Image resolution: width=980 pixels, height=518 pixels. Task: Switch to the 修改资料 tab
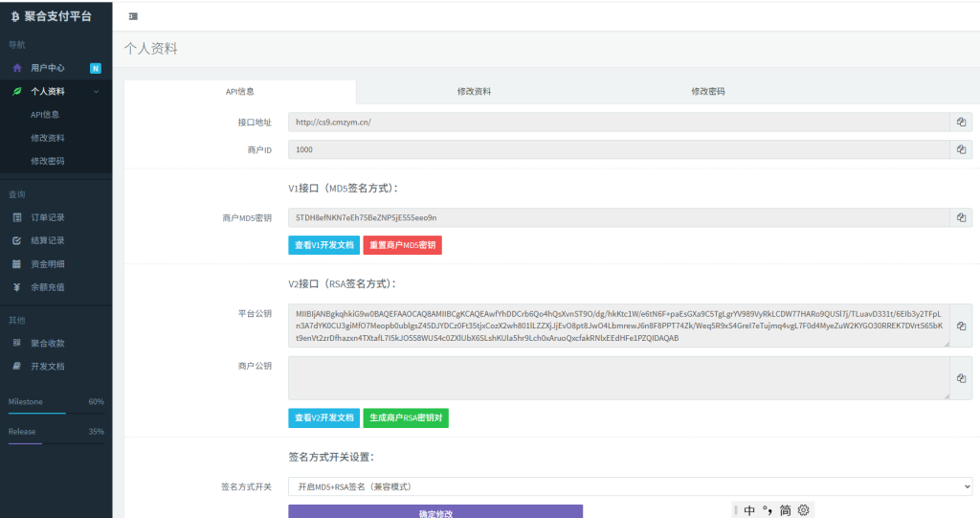coord(474,92)
